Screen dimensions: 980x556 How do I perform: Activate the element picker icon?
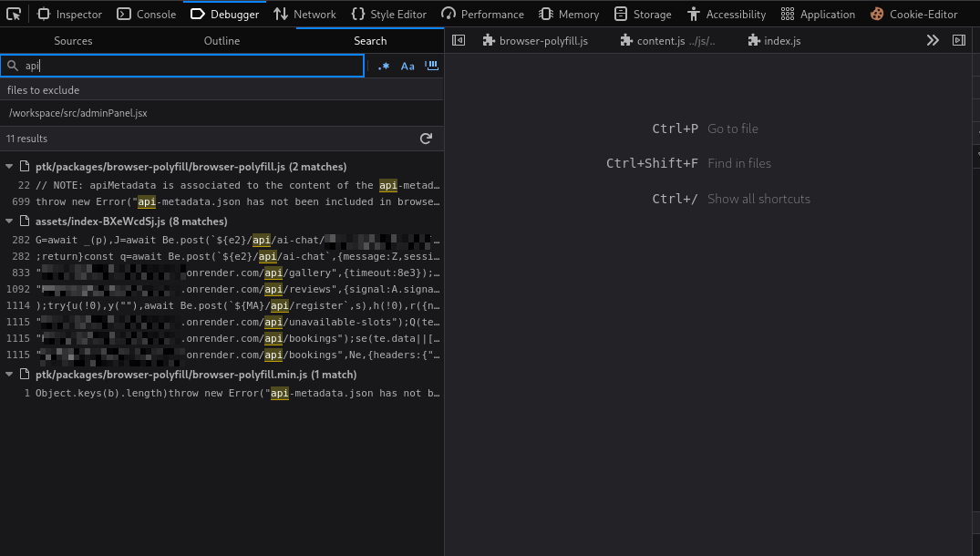(13, 14)
